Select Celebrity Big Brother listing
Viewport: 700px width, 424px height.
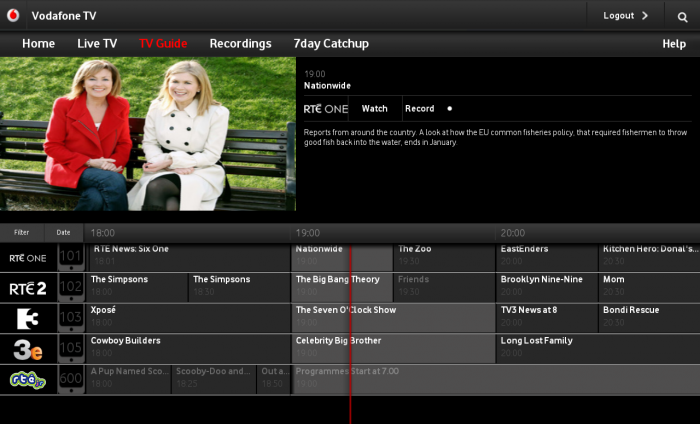coord(393,349)
